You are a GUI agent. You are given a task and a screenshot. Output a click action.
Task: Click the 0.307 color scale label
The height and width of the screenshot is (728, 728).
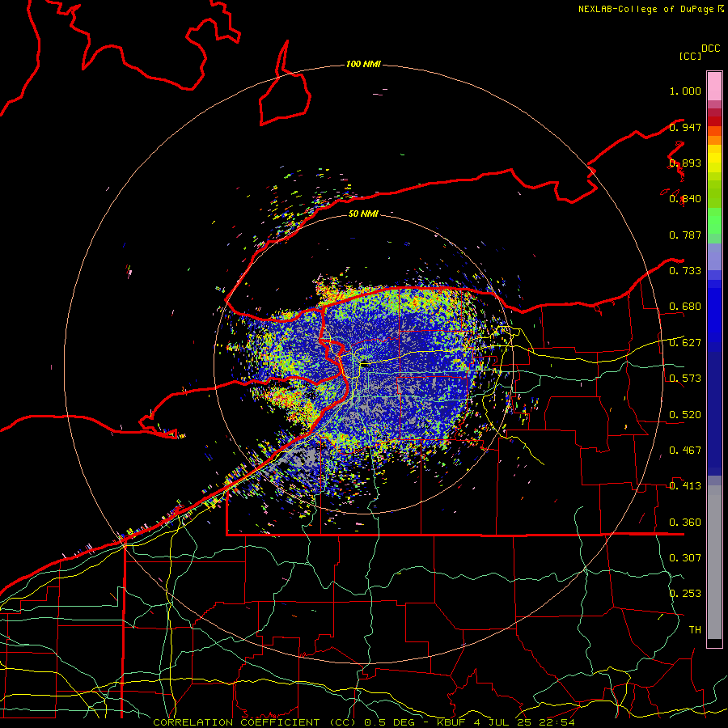[685, 558]
